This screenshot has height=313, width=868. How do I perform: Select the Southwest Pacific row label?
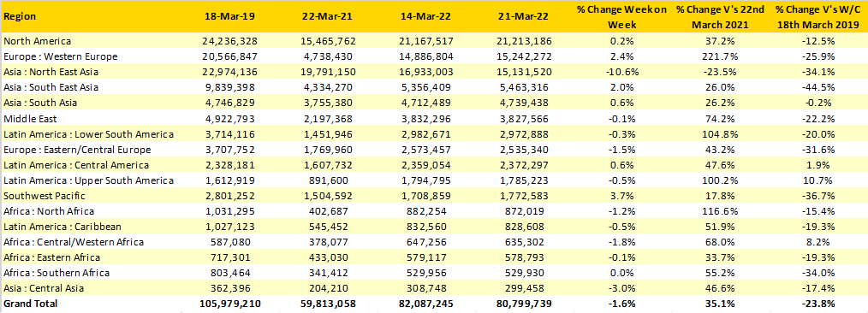coord(44,196)
